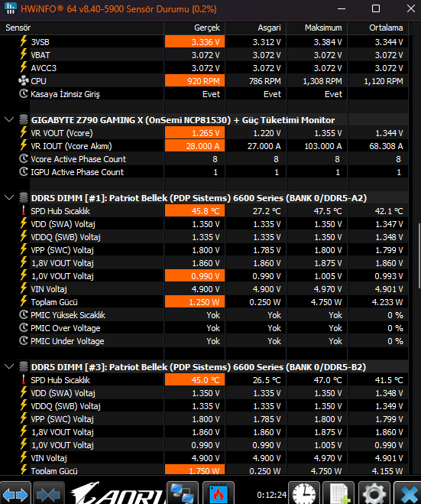Select DIMM #1 VPP (SWC) Voltaj row

point(212,250)
